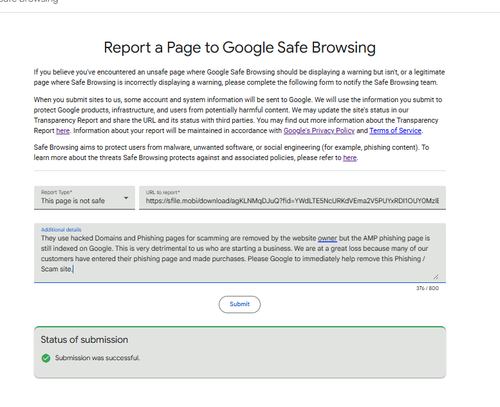Screen dimensions: 500x407
Task: Click the '376 / 800' character counter
Action: click(x=427, y=288)
